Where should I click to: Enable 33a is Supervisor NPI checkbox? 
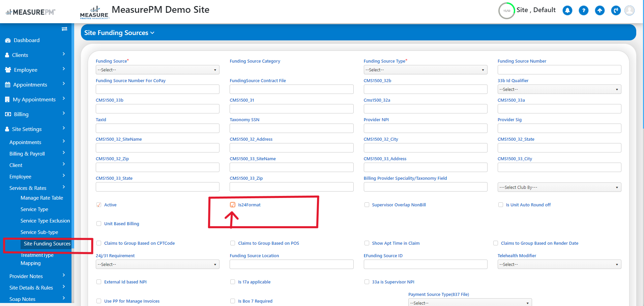pos(367,282)
